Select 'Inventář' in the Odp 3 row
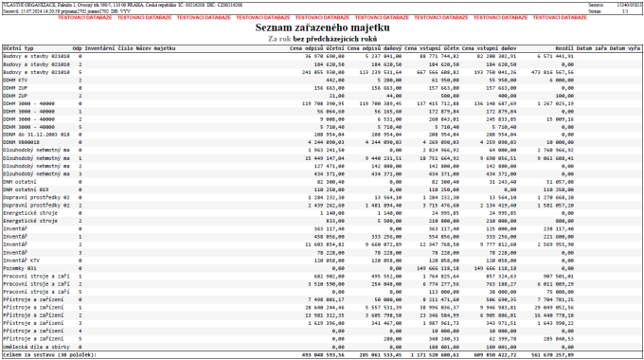This screenshot has width=644, height=360. (15, 253)
